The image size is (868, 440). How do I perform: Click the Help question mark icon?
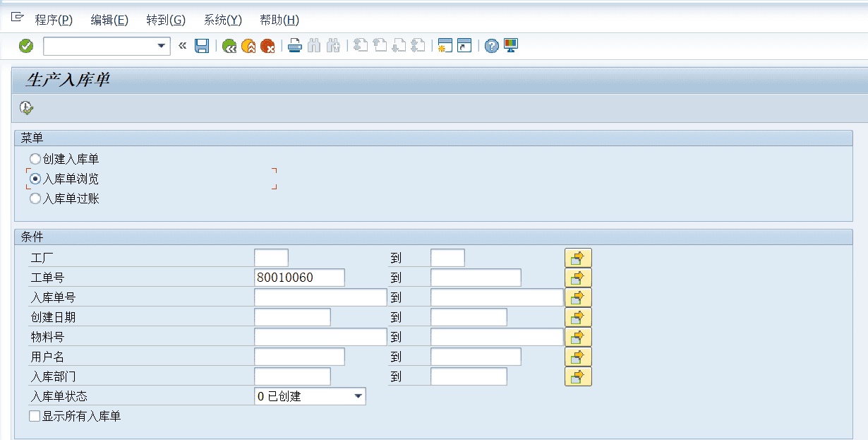point(490,45)
